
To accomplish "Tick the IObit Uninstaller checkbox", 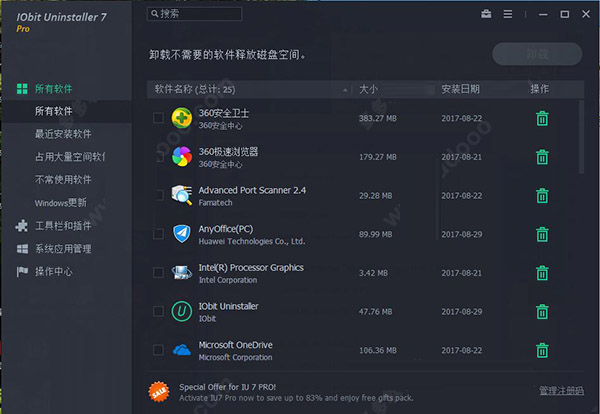I will (x=158, y=311).
